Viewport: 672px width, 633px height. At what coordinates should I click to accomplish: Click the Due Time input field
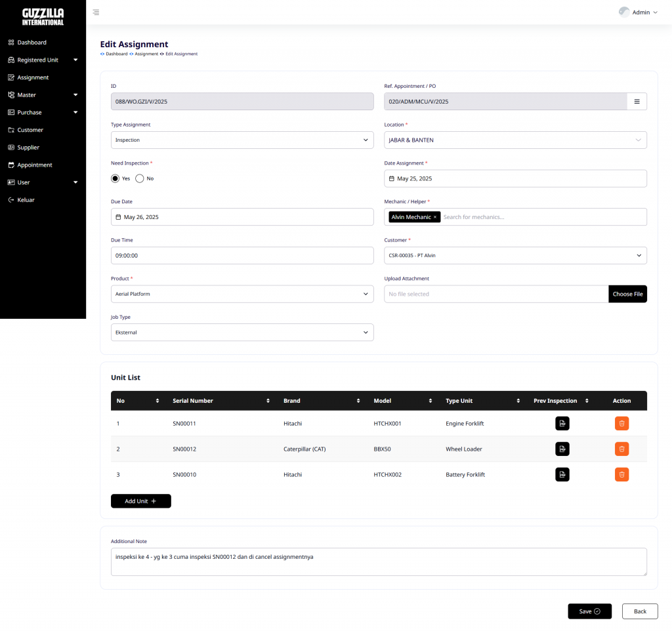[242, 255]
